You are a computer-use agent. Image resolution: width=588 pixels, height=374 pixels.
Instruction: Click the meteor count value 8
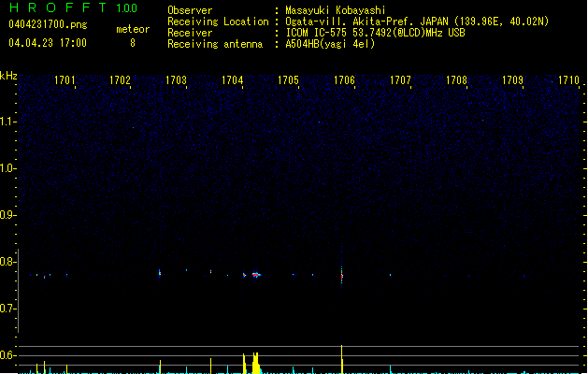(133, 43)
